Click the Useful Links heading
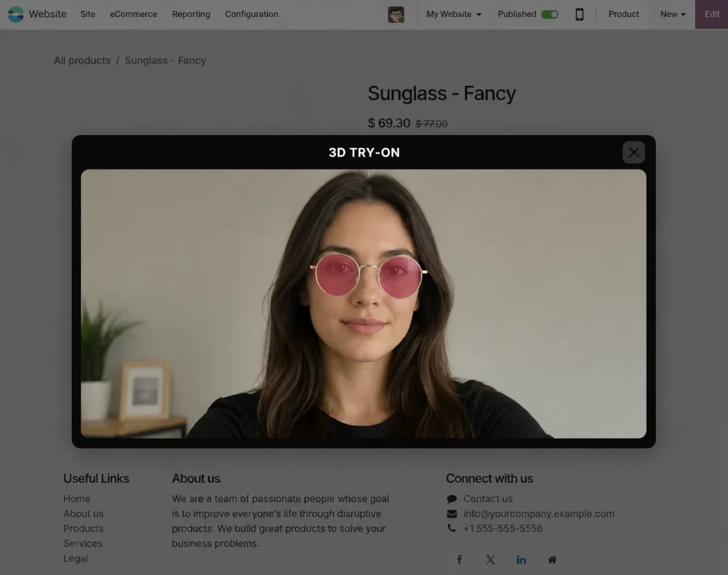 96,478
